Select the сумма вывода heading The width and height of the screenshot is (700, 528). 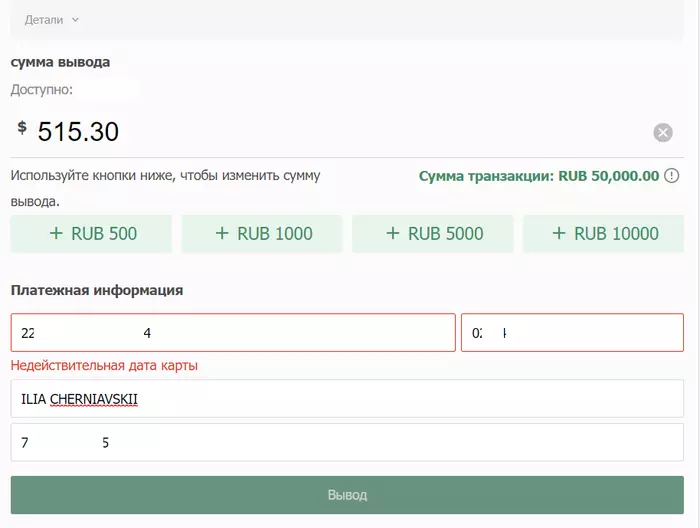[x=60, y=62]
